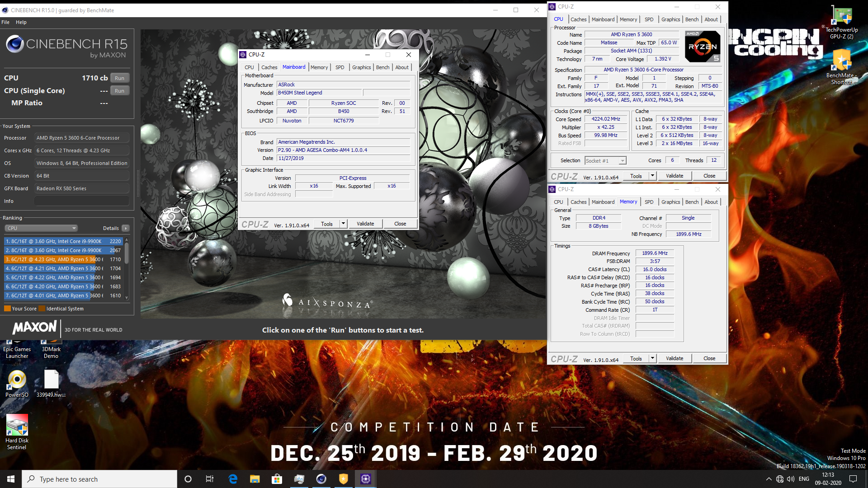Click the Info field in Your System
Image resolution: width=868 pixels, height=488 pixels.
click(x=82, y=201)
